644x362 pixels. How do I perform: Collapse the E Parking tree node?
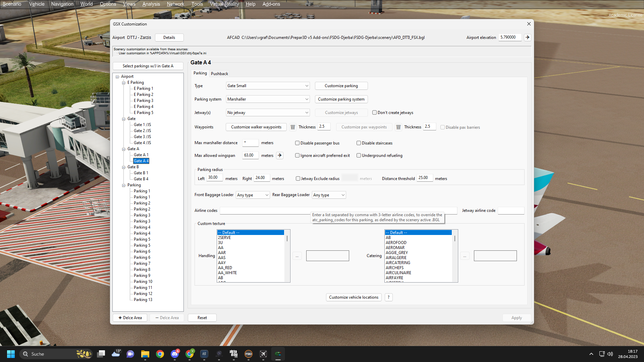pos(124,82)
